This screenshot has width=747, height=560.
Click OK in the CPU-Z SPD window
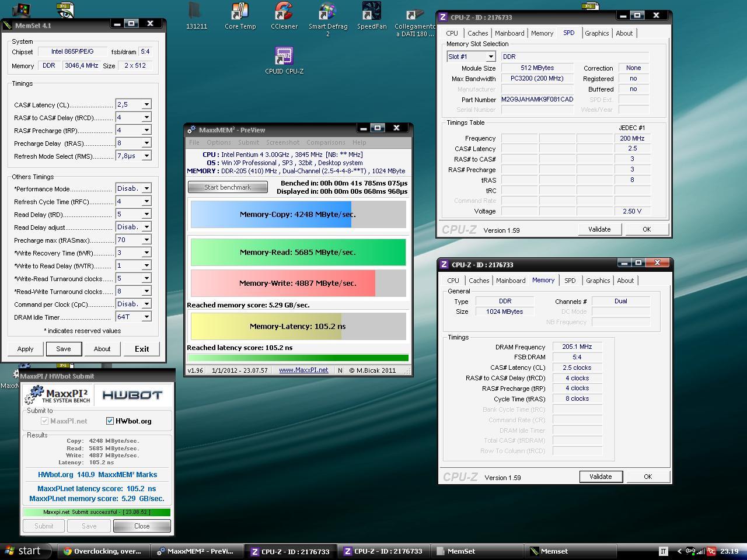tap(647, 229)
